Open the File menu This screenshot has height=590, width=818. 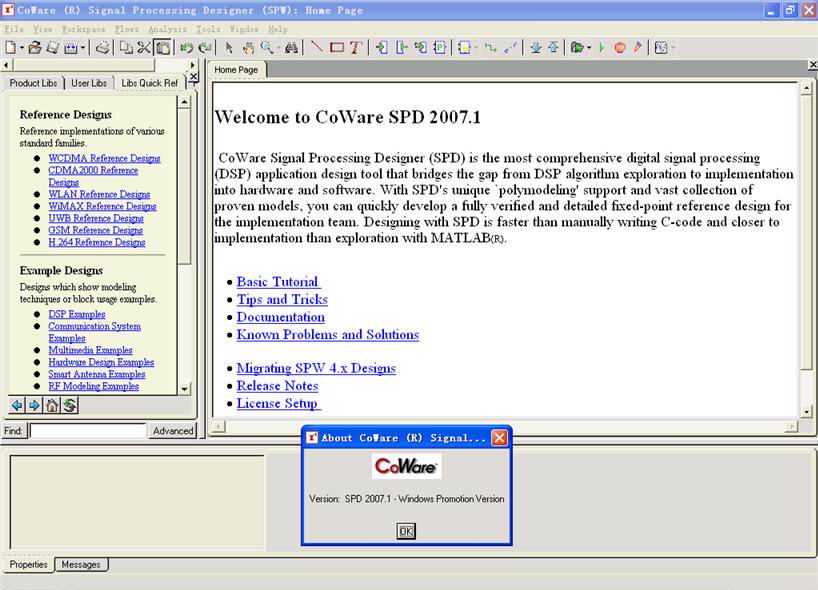[x=14, y=29]
